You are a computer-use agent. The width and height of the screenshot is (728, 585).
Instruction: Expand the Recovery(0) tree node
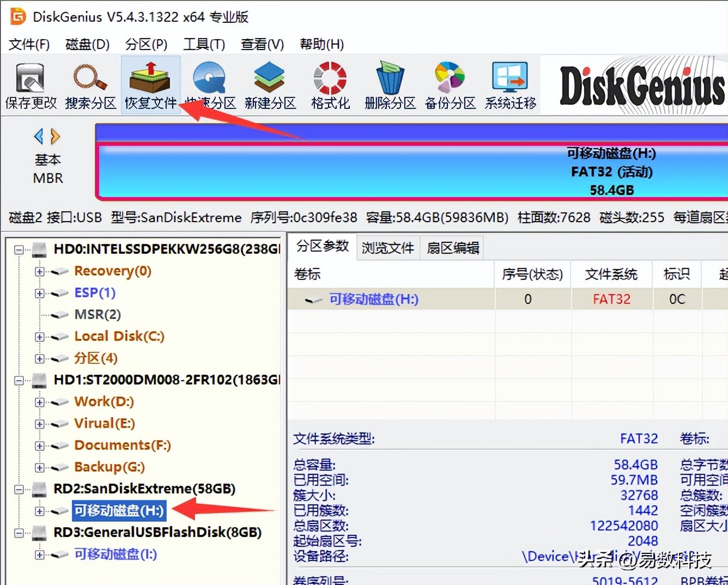39,271
